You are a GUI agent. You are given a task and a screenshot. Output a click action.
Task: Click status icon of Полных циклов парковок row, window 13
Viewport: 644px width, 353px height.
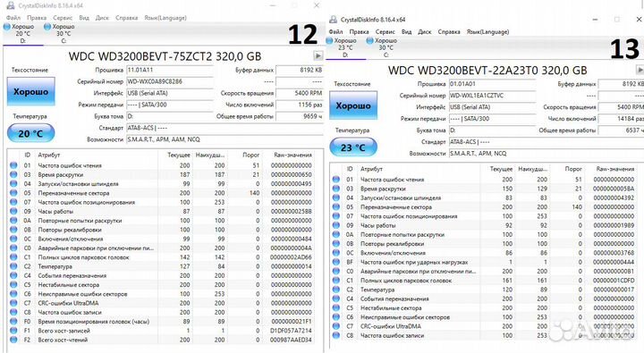point(336,281)
